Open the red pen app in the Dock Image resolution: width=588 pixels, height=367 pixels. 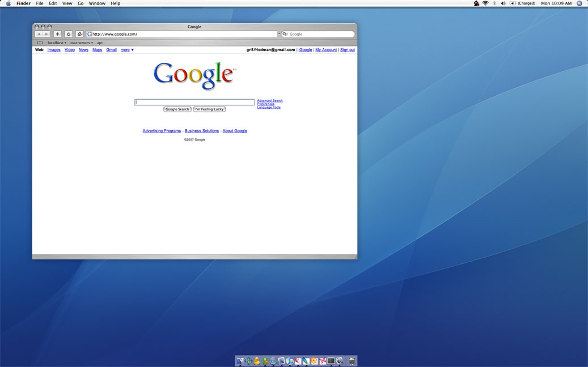298,361
